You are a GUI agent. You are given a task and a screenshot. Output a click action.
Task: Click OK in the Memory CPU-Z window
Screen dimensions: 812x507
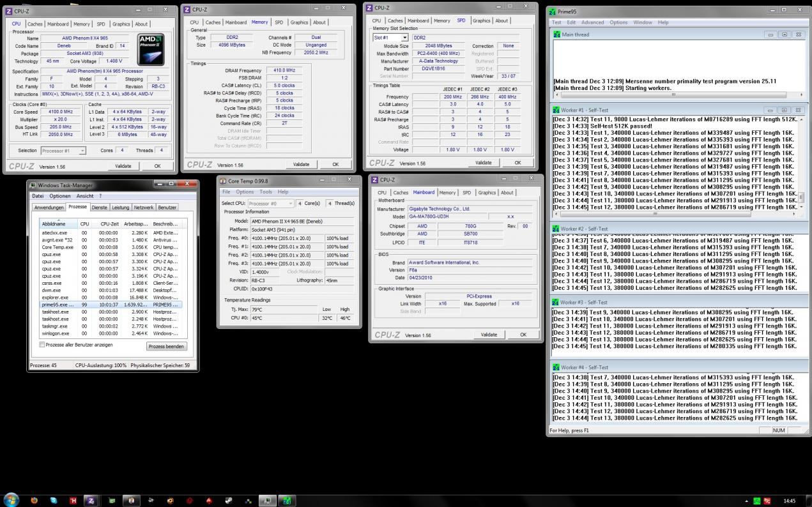pyautogui.click(x=335, y=164)
